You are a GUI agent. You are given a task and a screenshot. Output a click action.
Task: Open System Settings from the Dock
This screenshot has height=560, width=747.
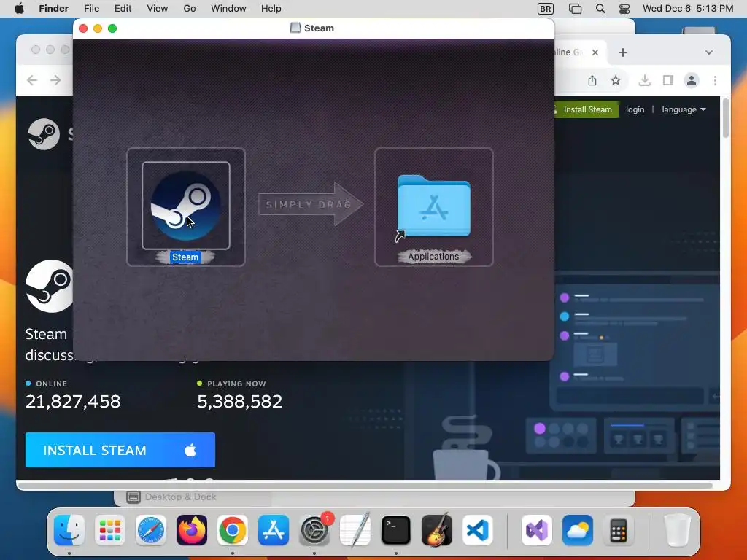coord(314,530)
